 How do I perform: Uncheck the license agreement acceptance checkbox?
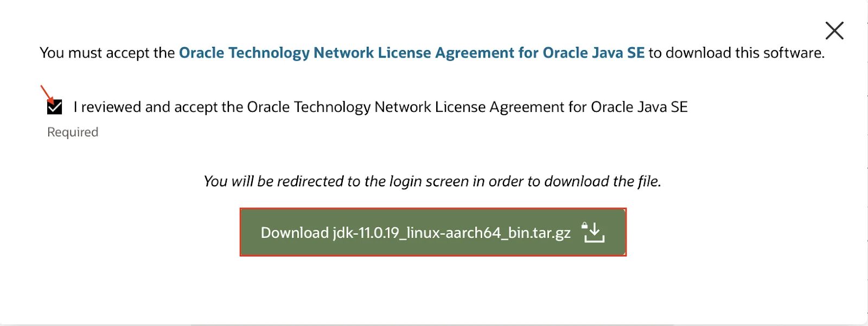click(x=54, y=107)
